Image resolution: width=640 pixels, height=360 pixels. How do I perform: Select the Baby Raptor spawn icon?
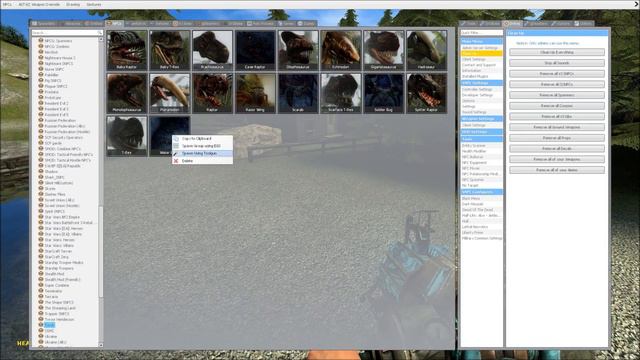(x=127, y=50)
